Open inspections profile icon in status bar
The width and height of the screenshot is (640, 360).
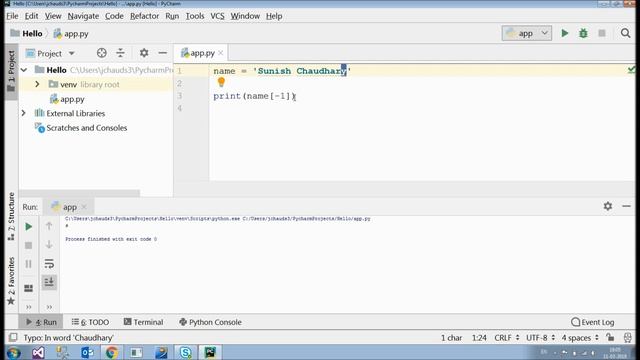[628, 338]
